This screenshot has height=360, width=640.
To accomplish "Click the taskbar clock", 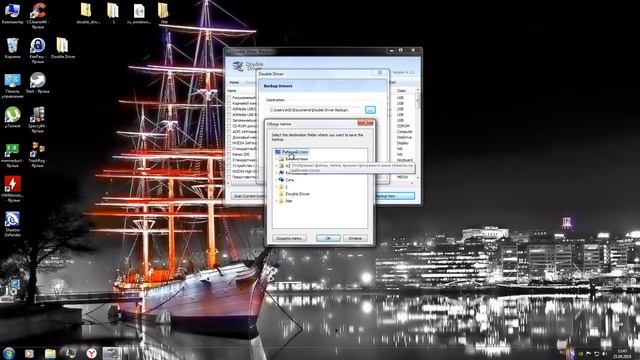I will coord(623,353).
